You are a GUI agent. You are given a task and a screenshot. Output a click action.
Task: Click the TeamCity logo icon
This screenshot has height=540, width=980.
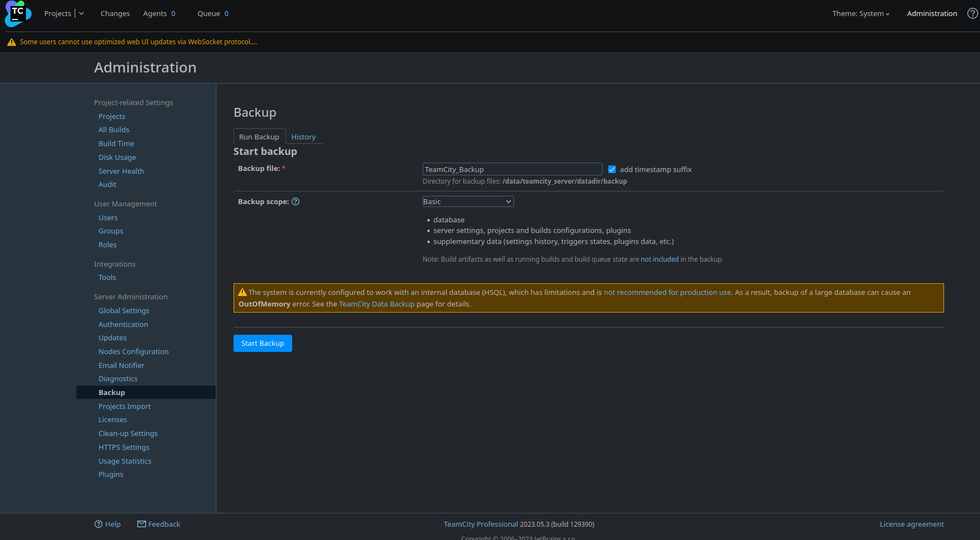point(18,14)
